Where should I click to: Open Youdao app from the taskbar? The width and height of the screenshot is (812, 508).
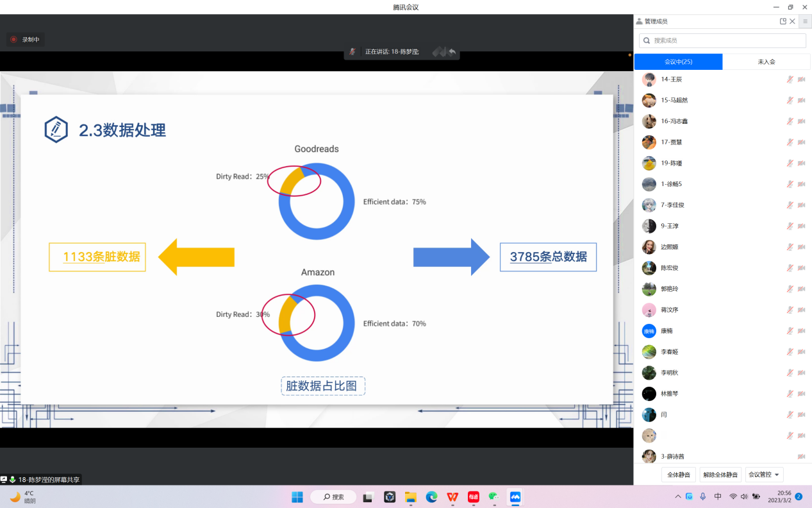[473, 496]
